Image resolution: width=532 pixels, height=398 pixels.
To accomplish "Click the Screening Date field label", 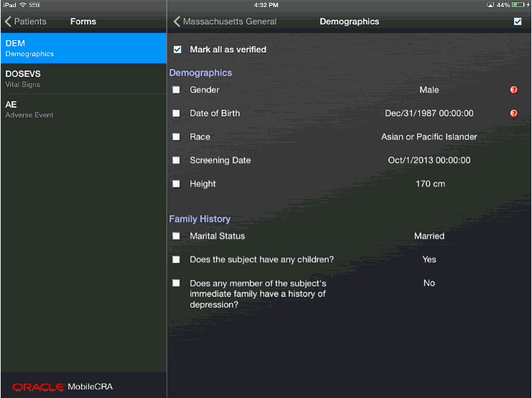I will (x=220, y=160).
